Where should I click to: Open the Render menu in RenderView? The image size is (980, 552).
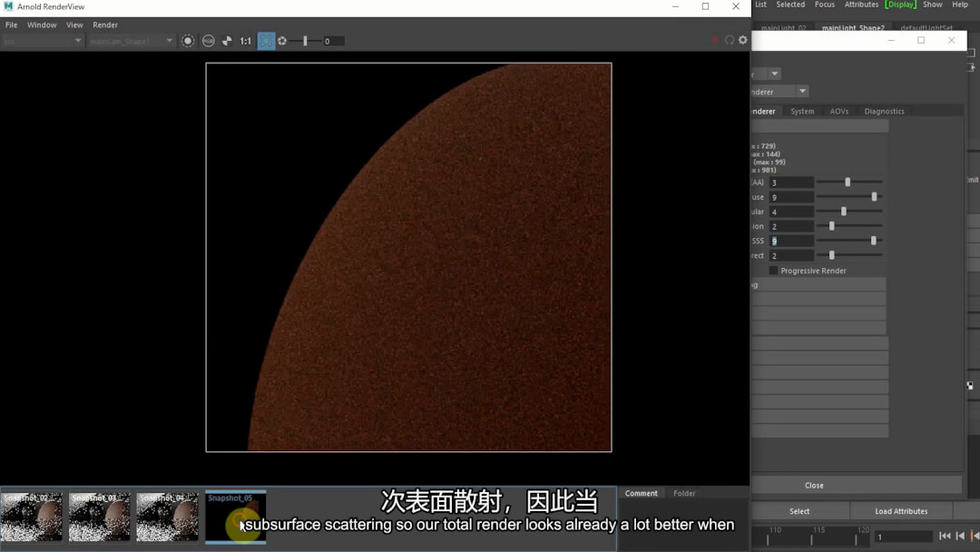tap(105, 25)
